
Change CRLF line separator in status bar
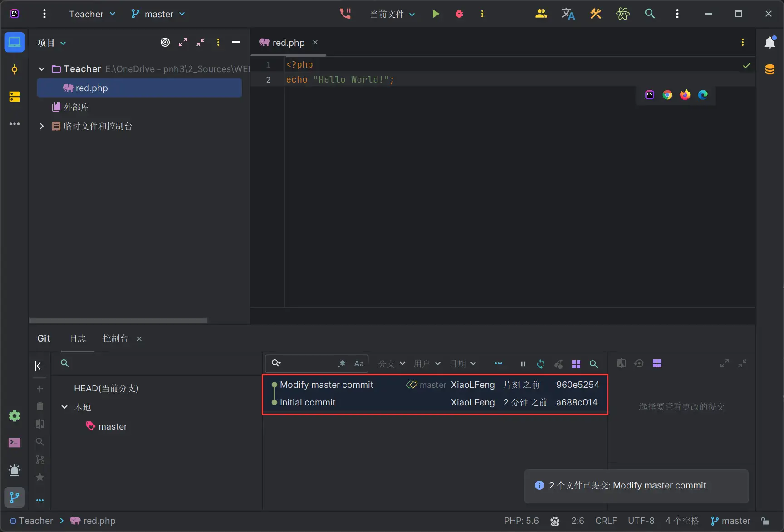[606, 521]
